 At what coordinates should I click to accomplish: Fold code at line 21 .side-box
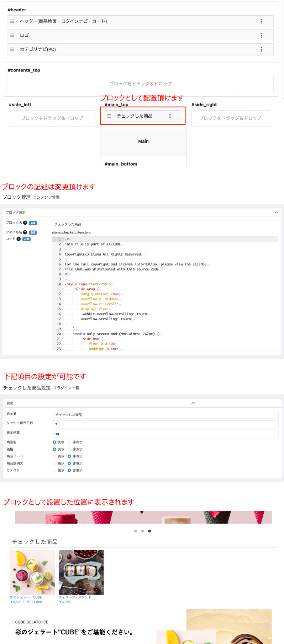tap(62, 339)
